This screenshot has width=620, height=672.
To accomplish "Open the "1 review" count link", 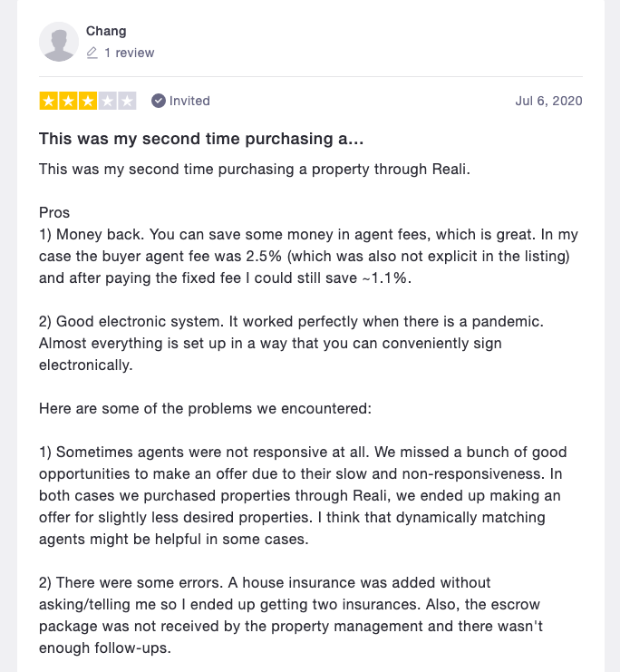I will [x=129, y=54].
